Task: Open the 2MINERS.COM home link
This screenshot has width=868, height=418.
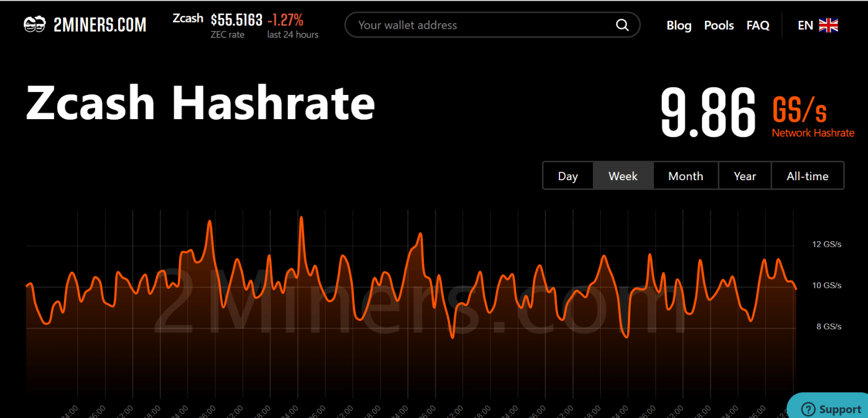Action: pyautogui.click(x=85, y=25)
